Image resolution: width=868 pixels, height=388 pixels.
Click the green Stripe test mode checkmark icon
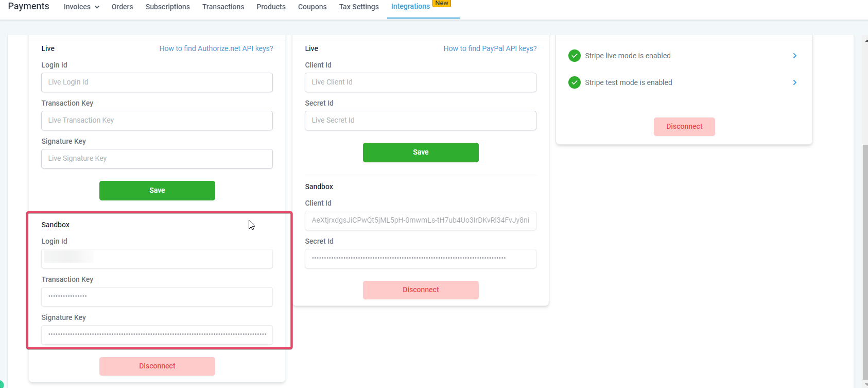(575, 82)
